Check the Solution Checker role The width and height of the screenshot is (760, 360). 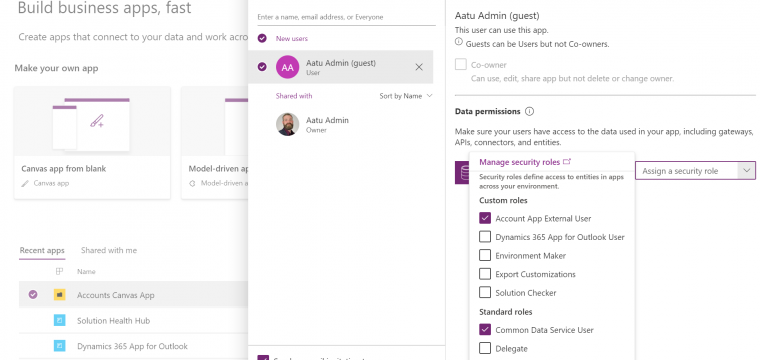point(485,293)
